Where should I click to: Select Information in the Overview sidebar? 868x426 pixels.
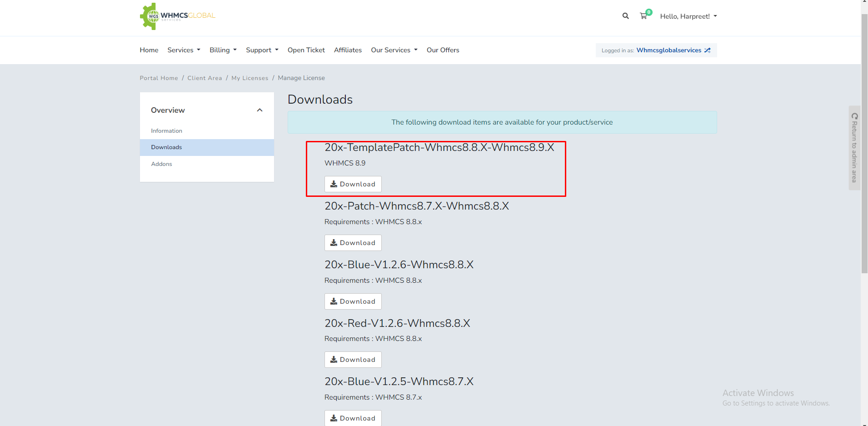pos(166,131)
